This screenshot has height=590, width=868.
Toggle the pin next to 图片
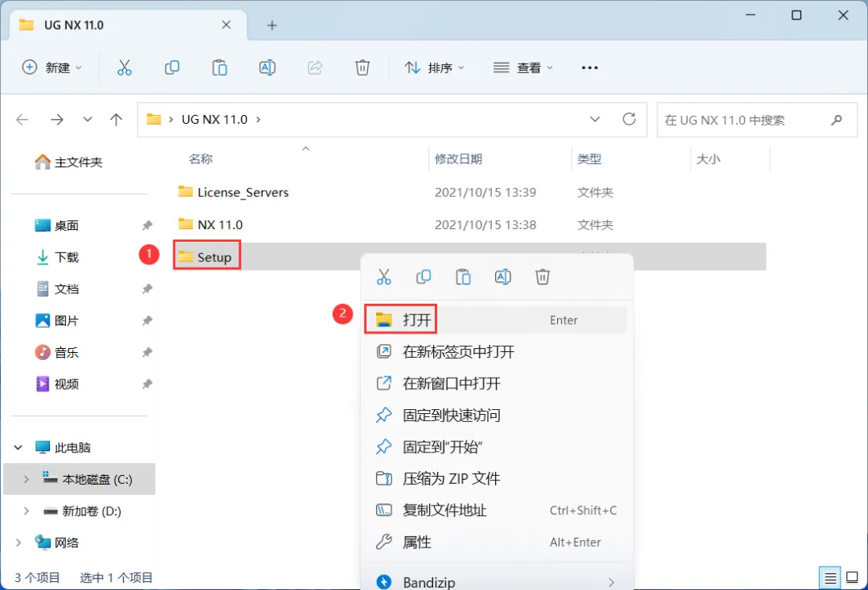click(147, 321)
